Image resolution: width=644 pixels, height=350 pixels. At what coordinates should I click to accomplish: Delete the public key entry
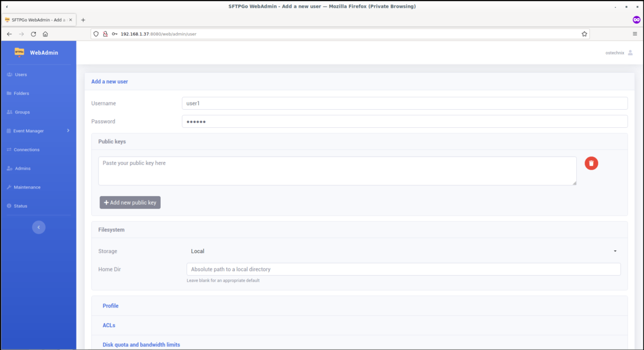click(x=591, y=163)
